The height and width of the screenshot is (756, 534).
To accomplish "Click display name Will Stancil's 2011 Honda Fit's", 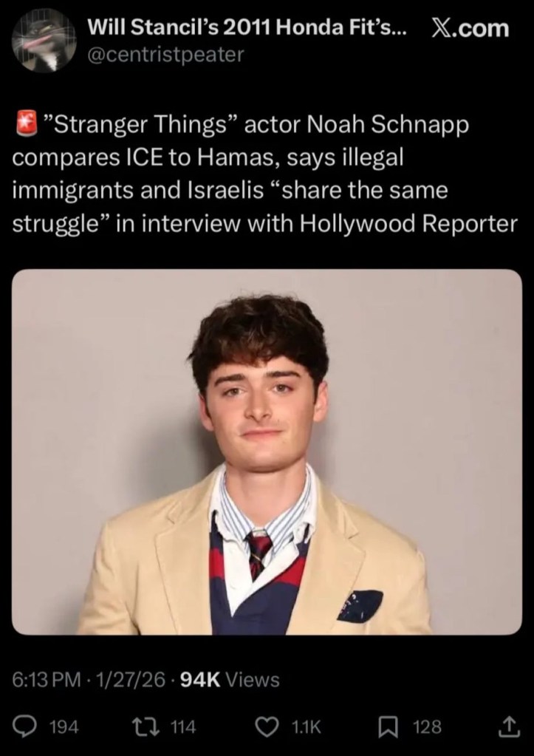I will coord(247,28).
